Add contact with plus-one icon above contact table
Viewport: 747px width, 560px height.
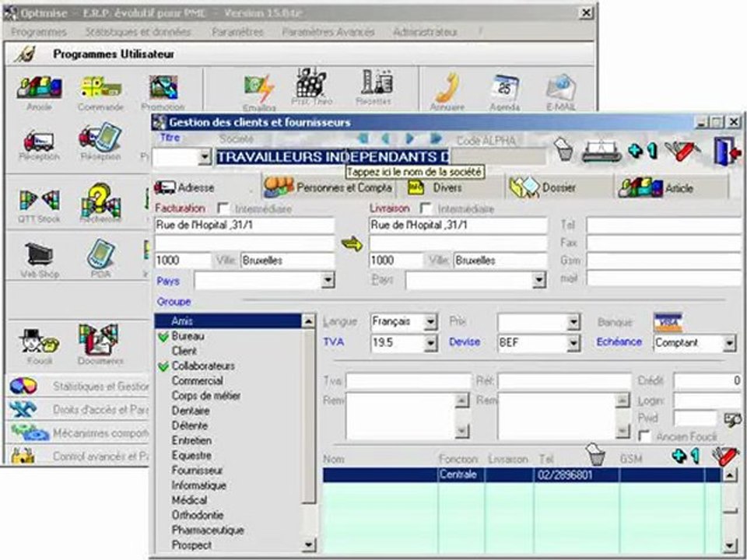point(686,457)
